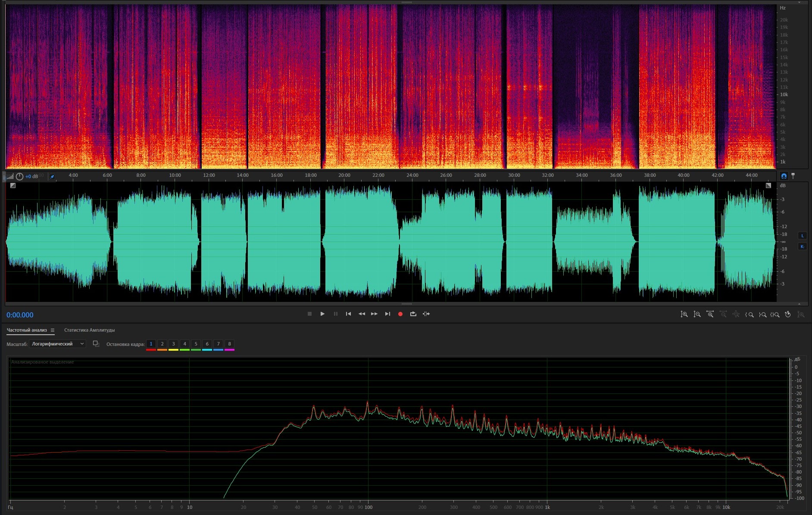812x515 pixels.
Task: Click zoom in time icon
Action: pyautogui.click(x=710, y=314)
